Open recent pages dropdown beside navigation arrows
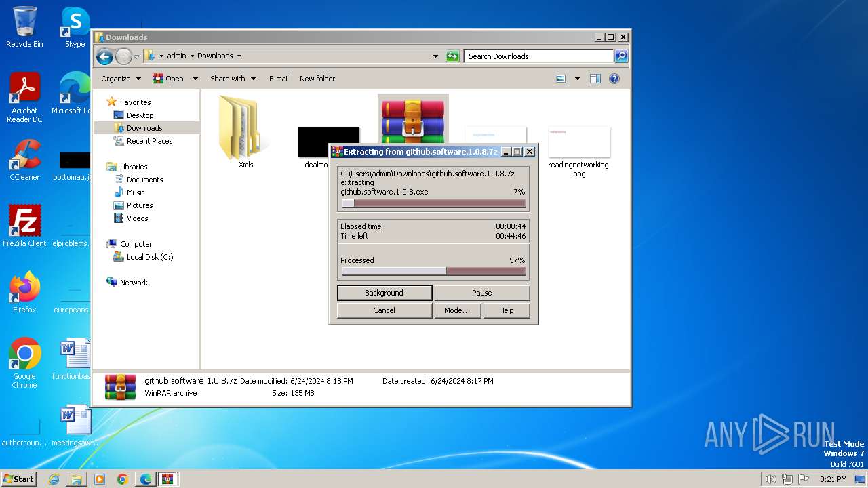Image resolution: width=868 pixels, height=488 pixels. pos(136,56)
